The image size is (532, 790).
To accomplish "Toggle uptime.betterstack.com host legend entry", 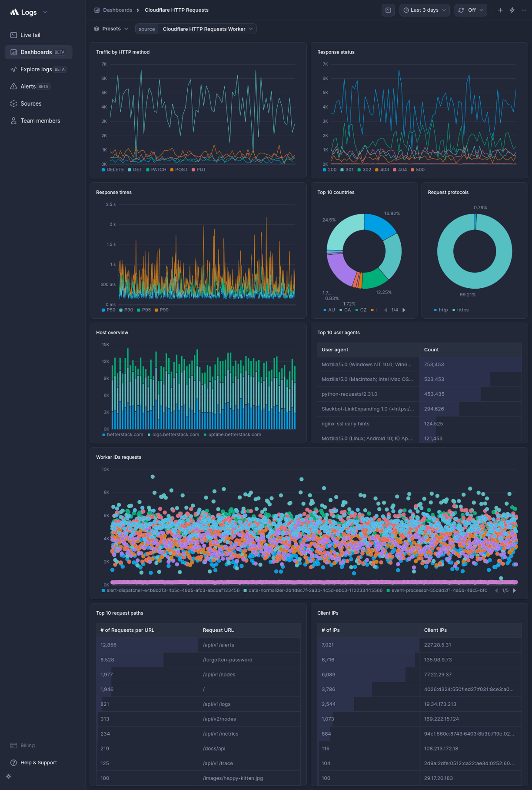I will click(233, 434).
